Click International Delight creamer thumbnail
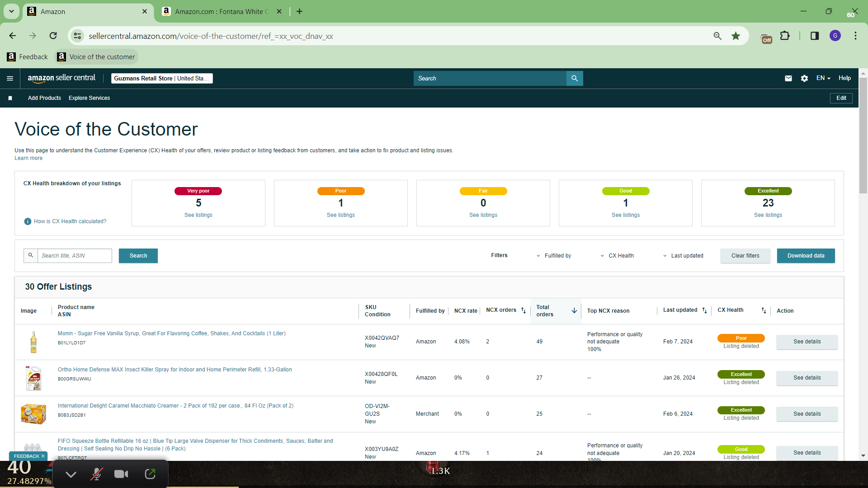 [x=33, y=414]
